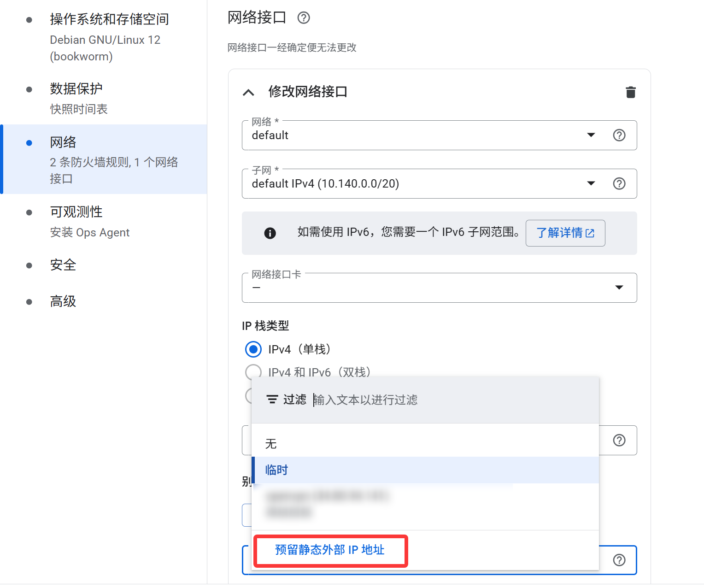Click help icon beside internal IP field
The image size is (704, 588).
619,440
